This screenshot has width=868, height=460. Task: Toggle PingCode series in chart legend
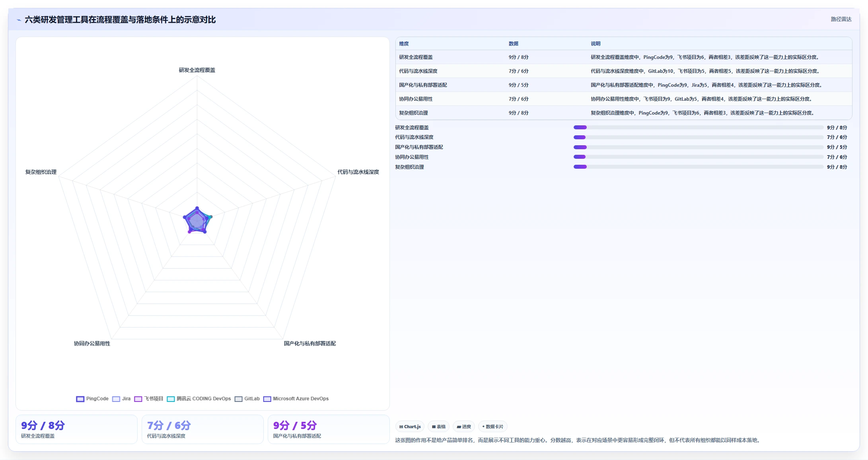pyautogui.click(x=92, y=399)
